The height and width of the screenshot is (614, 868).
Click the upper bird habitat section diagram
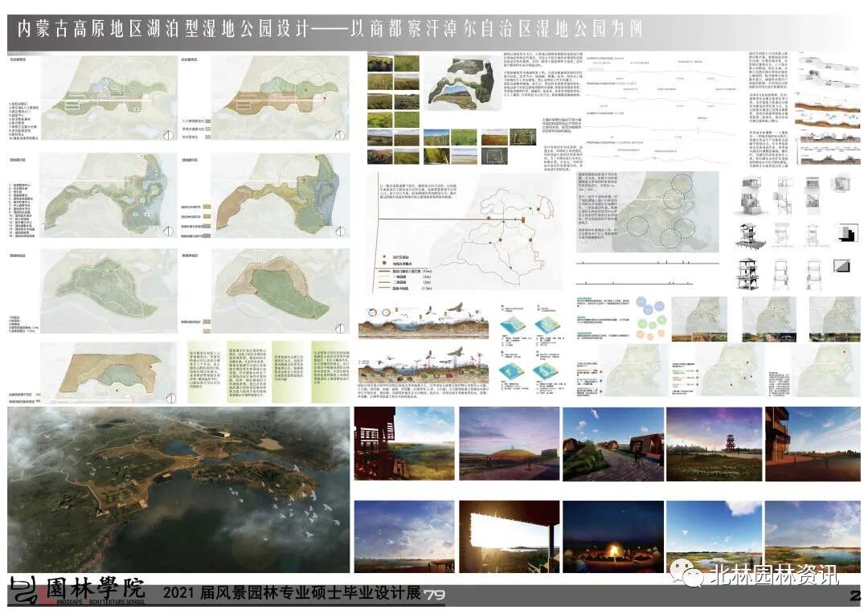pos(424,320)
